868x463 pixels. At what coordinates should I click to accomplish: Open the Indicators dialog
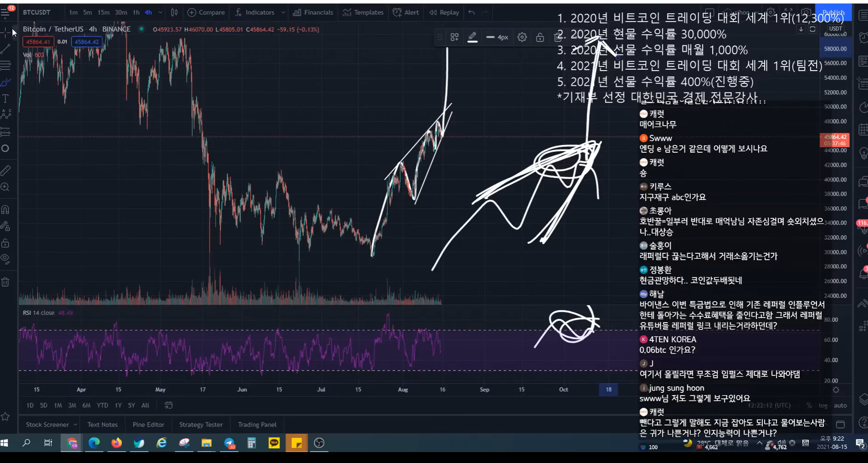(255, 12)
